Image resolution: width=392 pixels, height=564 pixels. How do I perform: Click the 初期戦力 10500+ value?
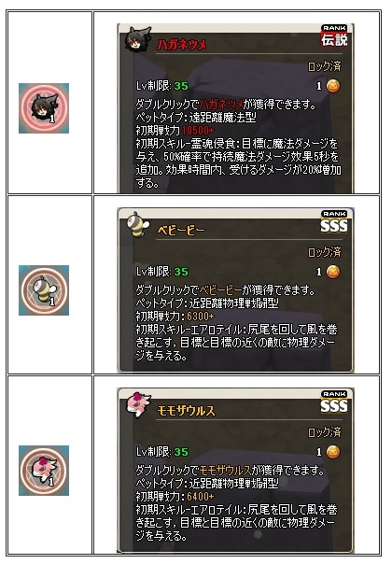click(x=198, y=131)
